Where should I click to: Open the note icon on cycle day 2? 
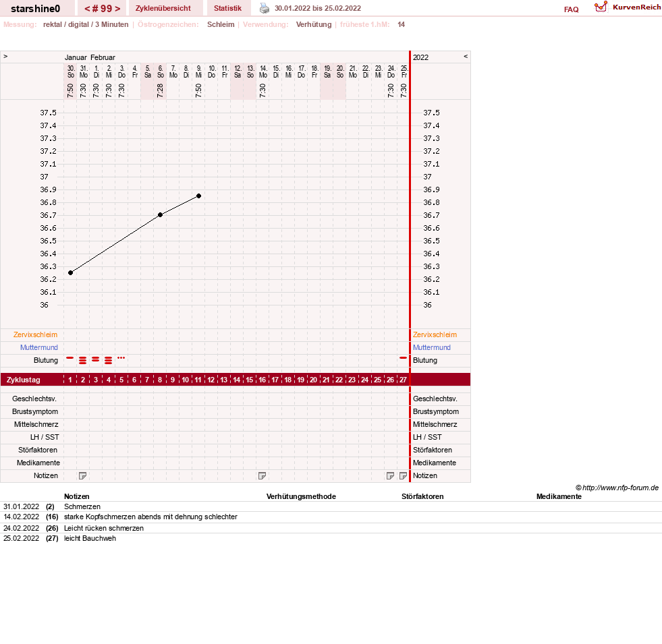pos(83,476)
